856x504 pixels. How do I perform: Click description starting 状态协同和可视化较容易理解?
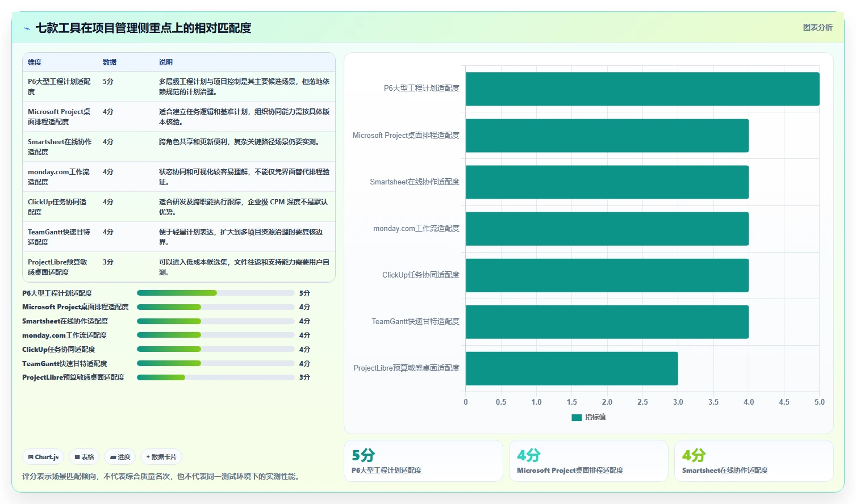(x=244, y=177)
